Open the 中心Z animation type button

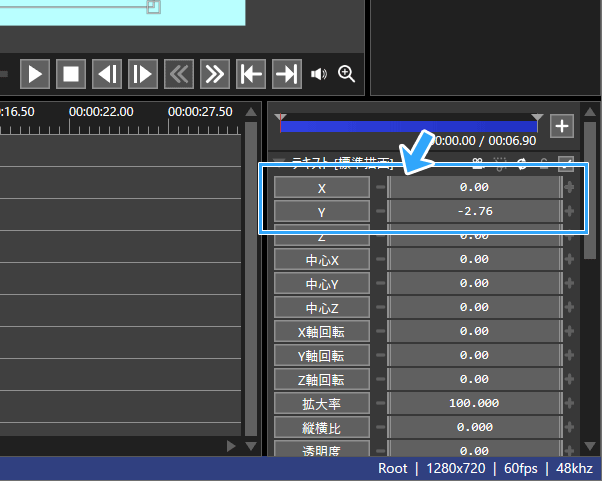coord(322,307)
